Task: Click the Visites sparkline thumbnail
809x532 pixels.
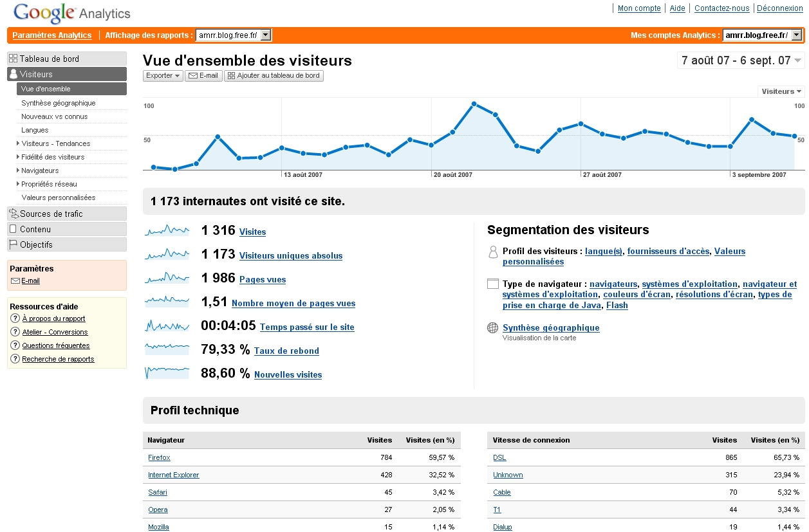Action: coord(167,231)
